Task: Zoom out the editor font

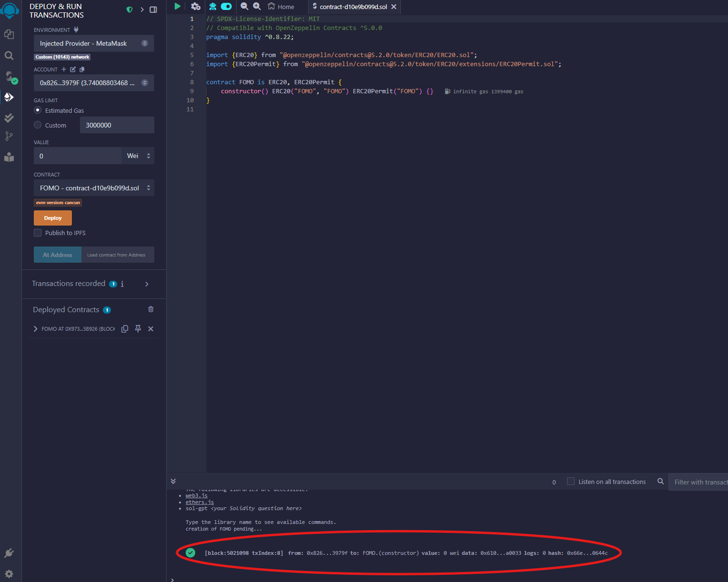Action: click(244, 6)
